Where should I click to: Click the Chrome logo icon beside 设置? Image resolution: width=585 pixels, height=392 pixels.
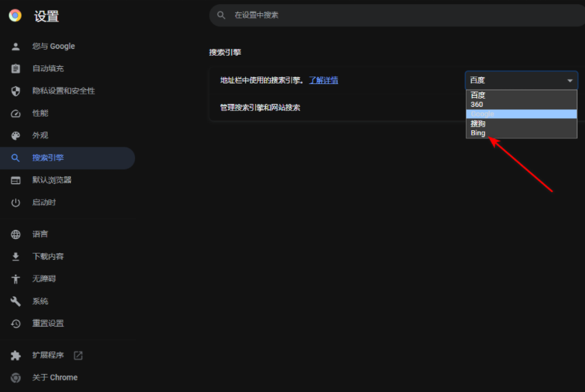click(x=15, y=16)
